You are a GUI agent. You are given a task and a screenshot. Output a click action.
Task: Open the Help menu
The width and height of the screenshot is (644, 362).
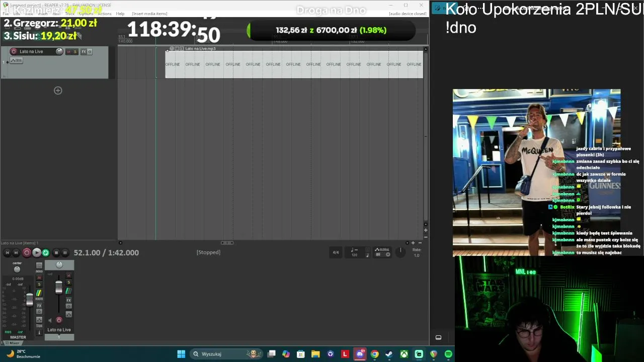pos(120,14)
